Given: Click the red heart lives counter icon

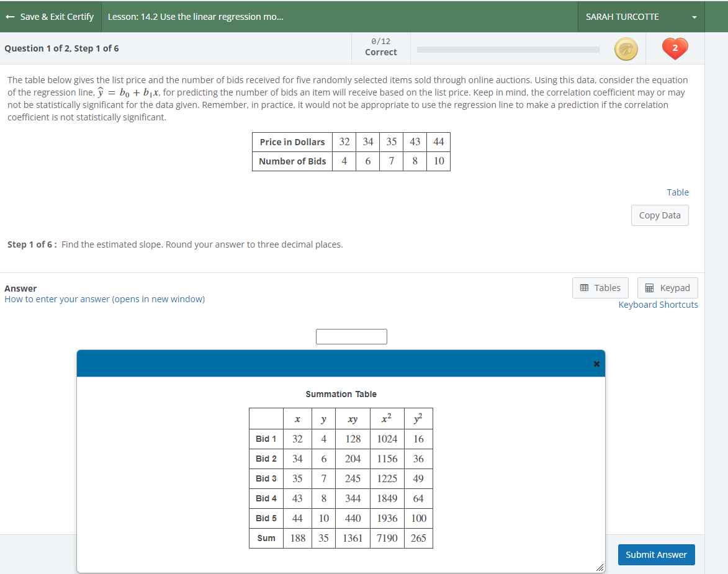Looking at the screenshot, I should (674, 48).
